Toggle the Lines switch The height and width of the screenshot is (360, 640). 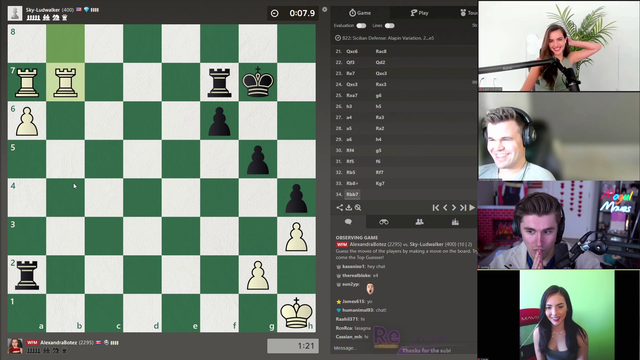point(389,25)
